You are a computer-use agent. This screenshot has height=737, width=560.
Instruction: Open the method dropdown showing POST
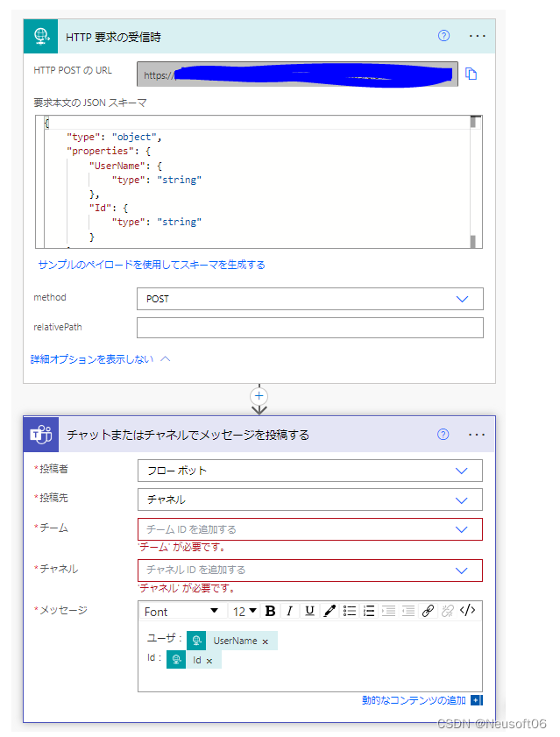pyautogui.click(x=310, y=299)
